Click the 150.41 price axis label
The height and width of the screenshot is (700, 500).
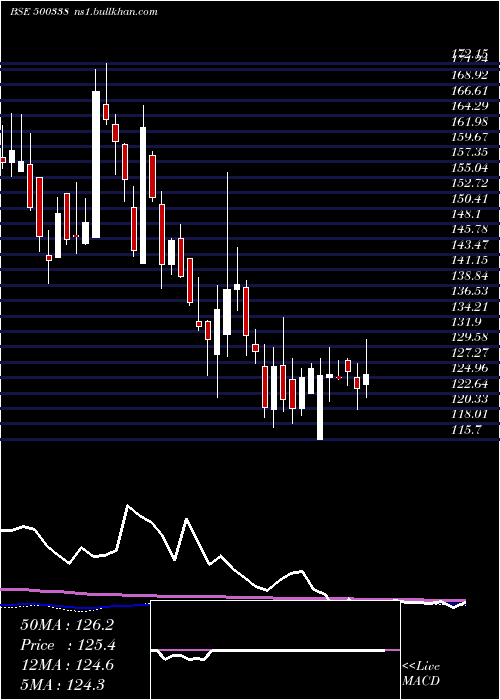coord(468,199)
